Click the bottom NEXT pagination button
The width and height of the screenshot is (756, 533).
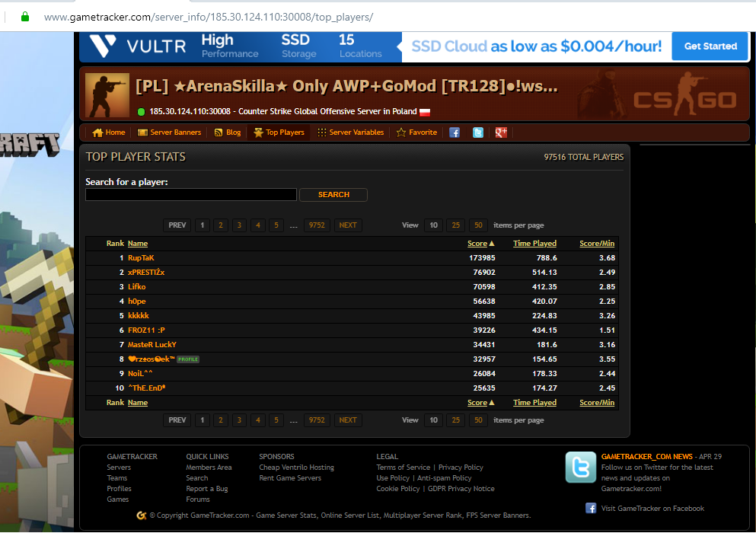tap(348, 420)
